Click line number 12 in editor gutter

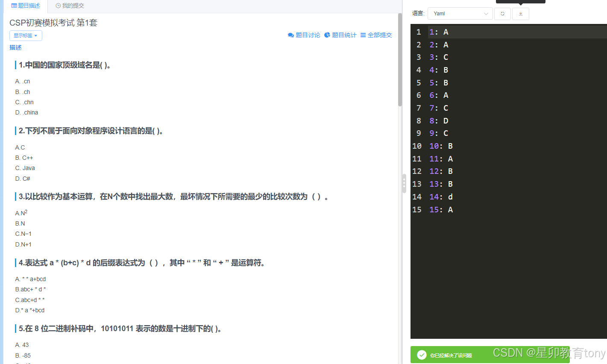pos(417,171)
